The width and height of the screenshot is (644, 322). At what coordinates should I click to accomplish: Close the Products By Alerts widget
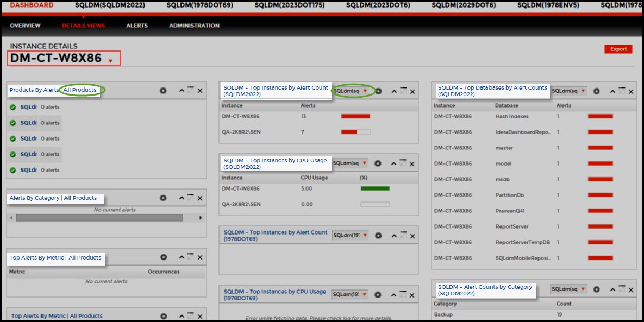200,91
